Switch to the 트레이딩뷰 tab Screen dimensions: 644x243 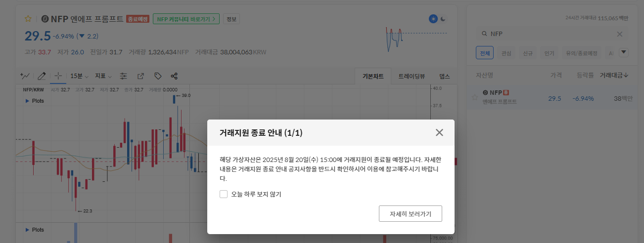point(412,77)
